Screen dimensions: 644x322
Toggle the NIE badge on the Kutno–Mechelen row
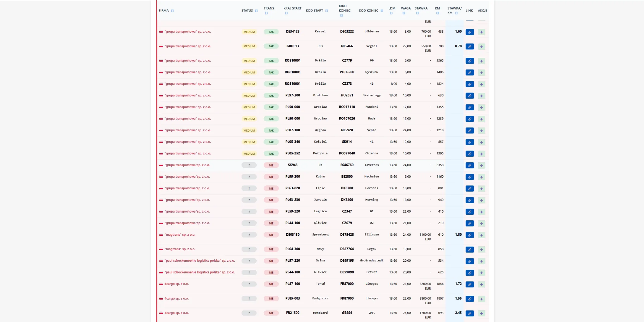coord(271,176)
